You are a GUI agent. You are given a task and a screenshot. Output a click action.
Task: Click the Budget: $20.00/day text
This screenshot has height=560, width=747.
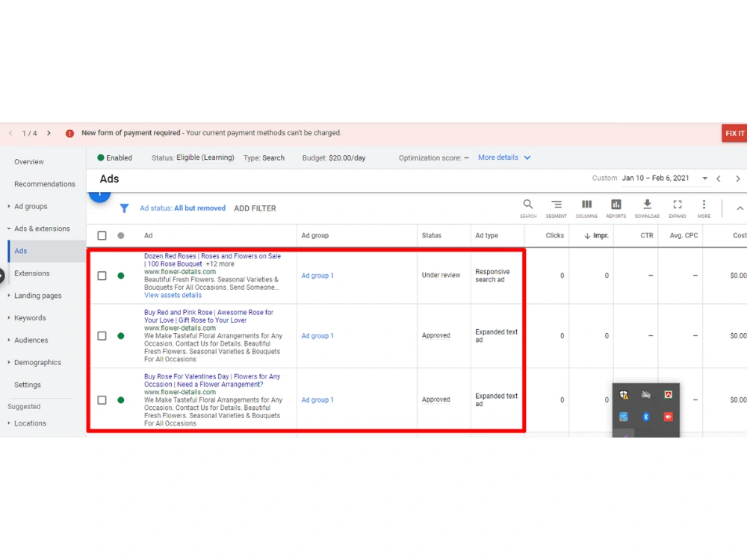[x=333, y=158]
